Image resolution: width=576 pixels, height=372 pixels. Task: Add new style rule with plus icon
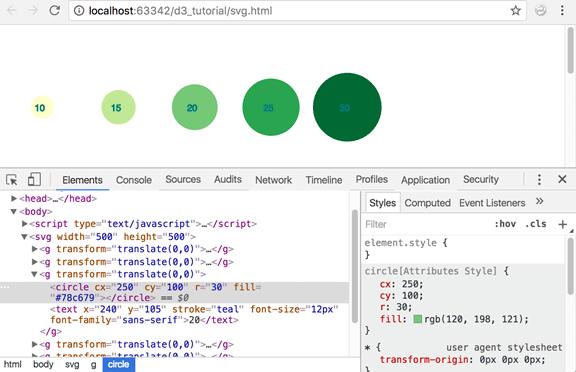pyautogui.click(x=562, y=224)
